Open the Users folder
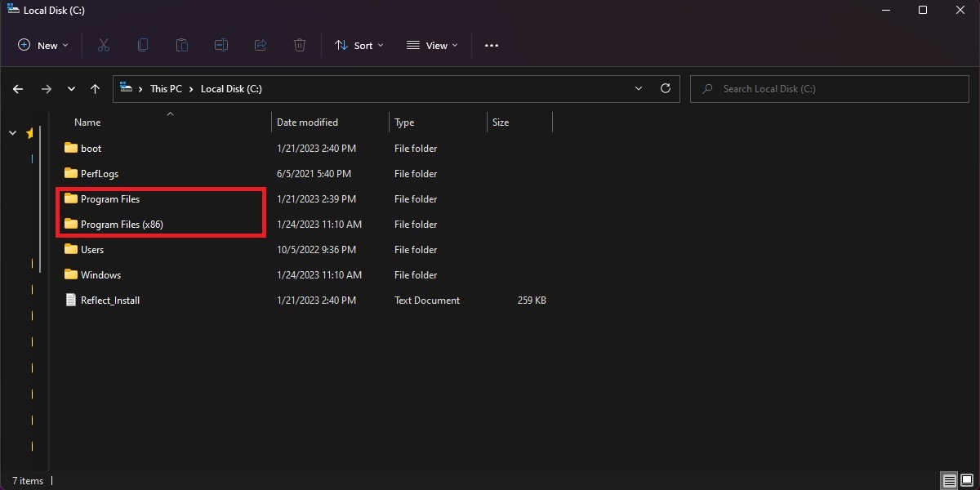The height and width of the screenshot is (490, 980). 91,249
